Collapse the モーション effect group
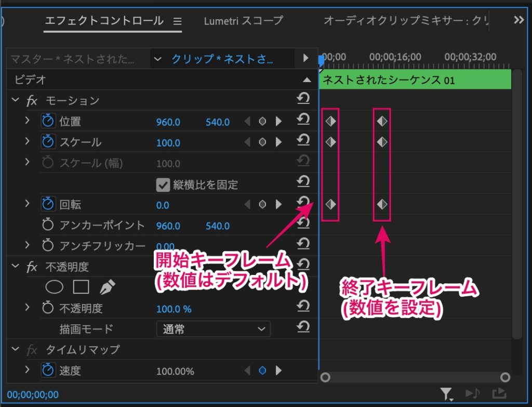The image size is (532, 407). tap(15, 100)
